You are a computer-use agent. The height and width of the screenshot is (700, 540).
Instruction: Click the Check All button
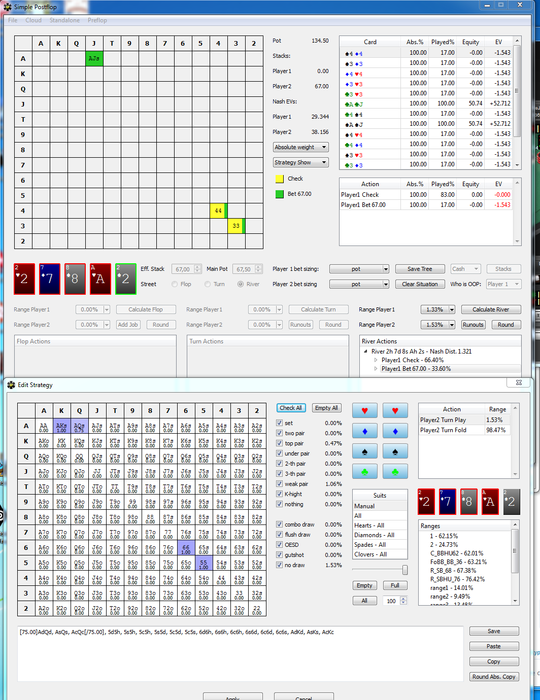coord(291,408)
